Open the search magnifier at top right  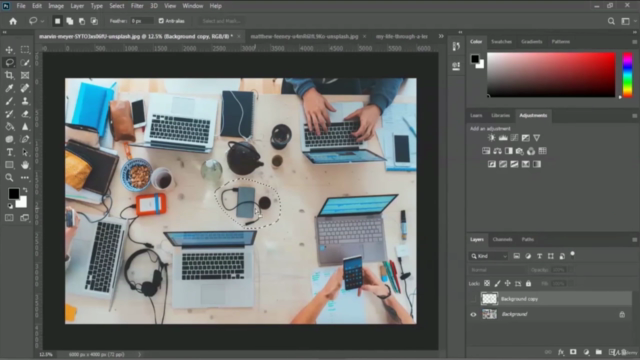(611, 21)
